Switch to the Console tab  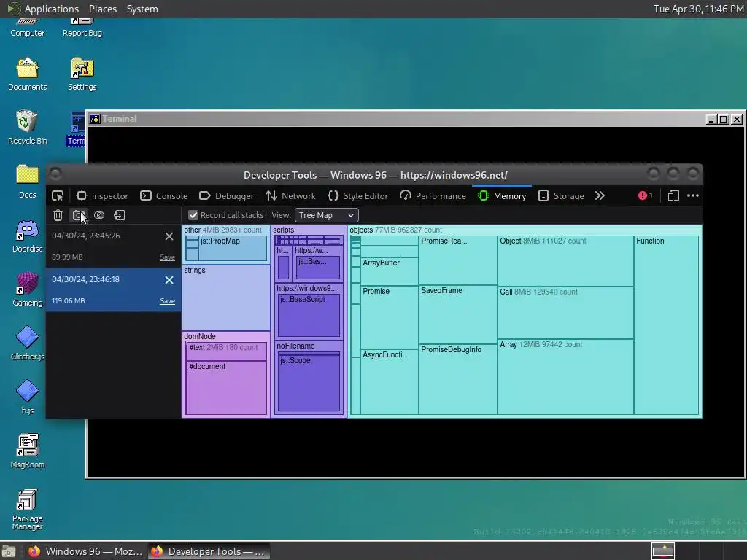164,195
